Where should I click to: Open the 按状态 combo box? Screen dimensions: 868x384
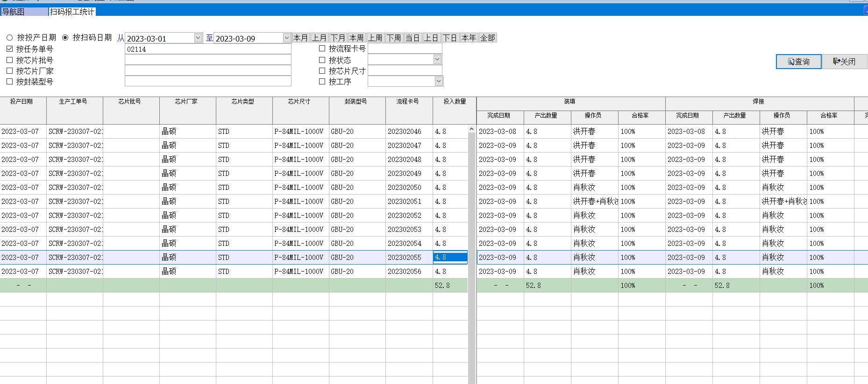point(437,59)
